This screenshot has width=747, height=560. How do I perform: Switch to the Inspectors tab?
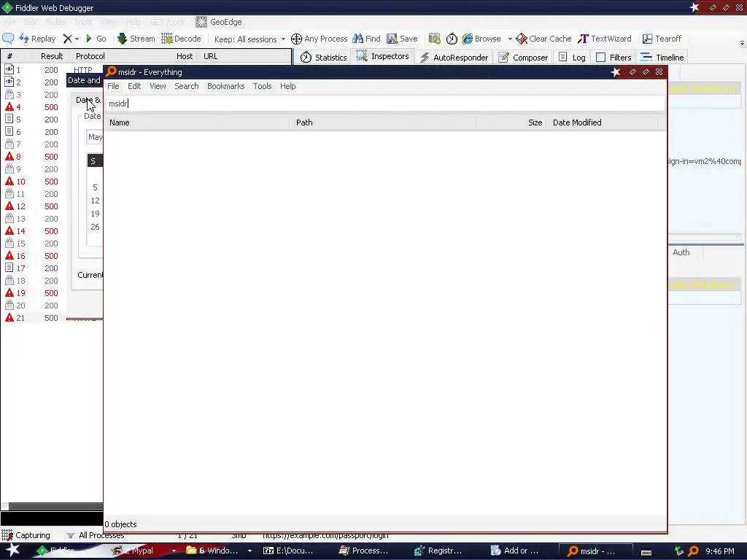[x=382, y=56]
